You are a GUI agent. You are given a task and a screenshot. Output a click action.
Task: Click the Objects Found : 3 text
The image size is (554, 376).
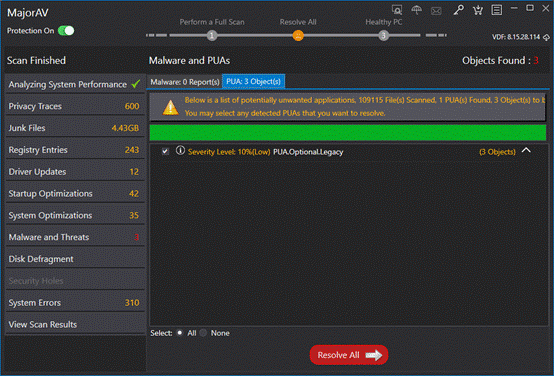click(x=500, y=60)
